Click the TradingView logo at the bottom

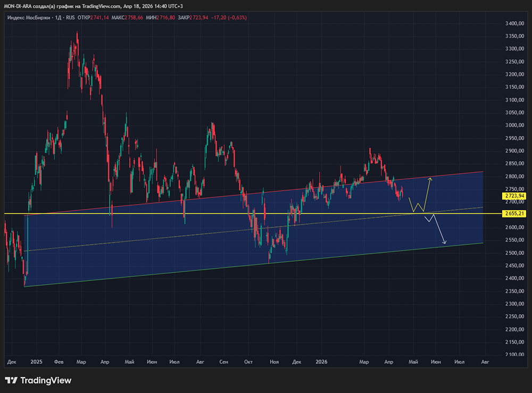click(38, 380)
